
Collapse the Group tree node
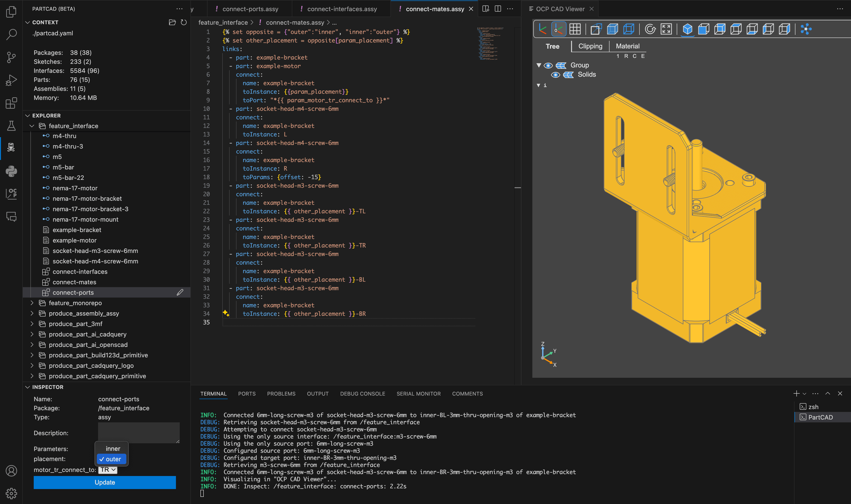pos(539,65)
